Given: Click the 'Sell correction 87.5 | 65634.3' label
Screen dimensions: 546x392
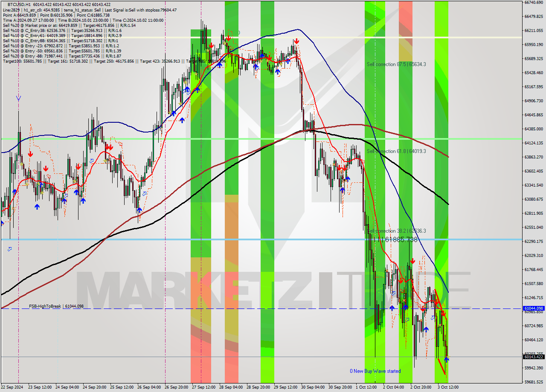Looking at the screenshot, I should 396,64.
